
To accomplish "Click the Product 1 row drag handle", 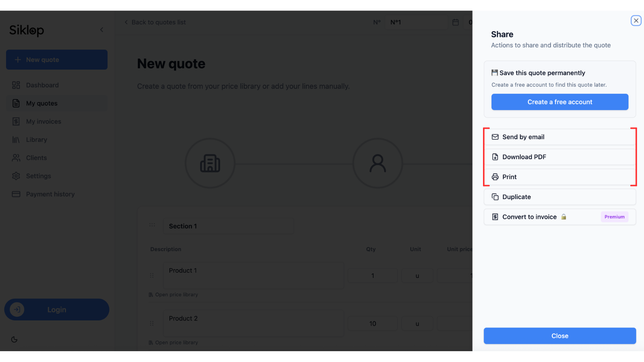I will [x=152, y=276].
